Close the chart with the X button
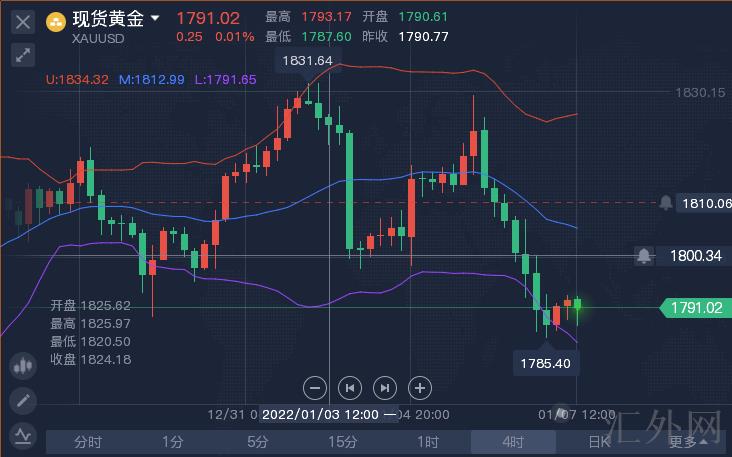 point(23,20)
